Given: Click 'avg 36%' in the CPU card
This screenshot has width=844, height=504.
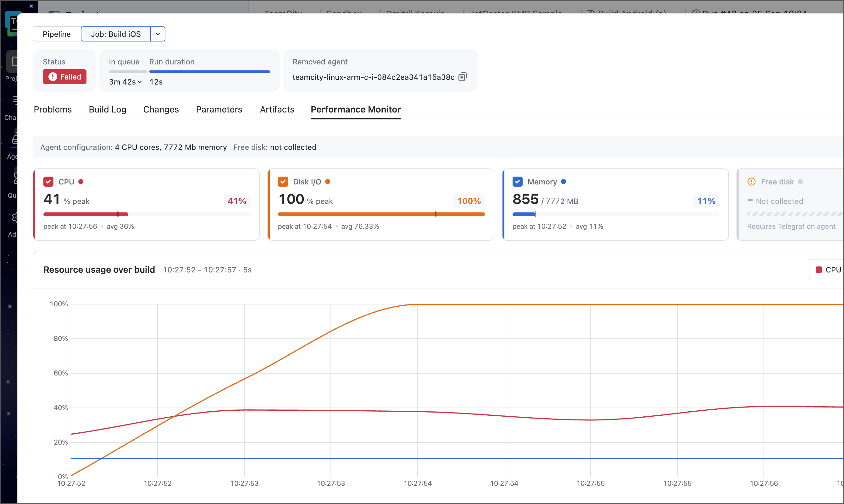Looking at the screenshot, I should [120, 226].
